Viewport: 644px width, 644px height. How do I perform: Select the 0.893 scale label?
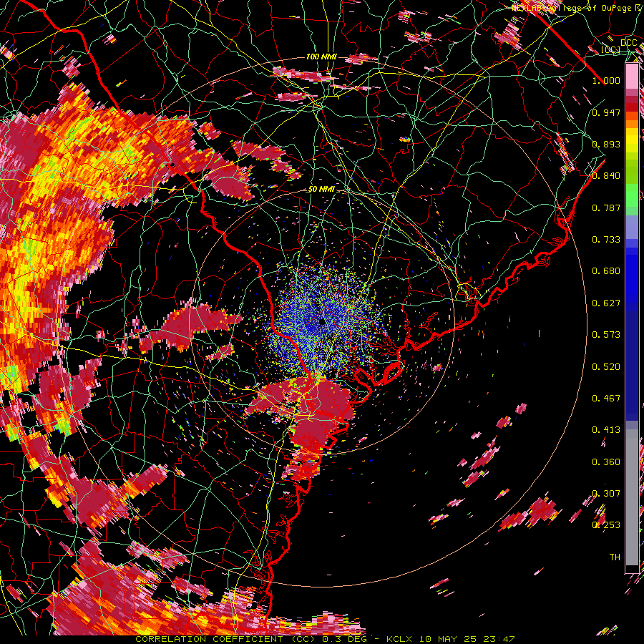click(606, 144)
